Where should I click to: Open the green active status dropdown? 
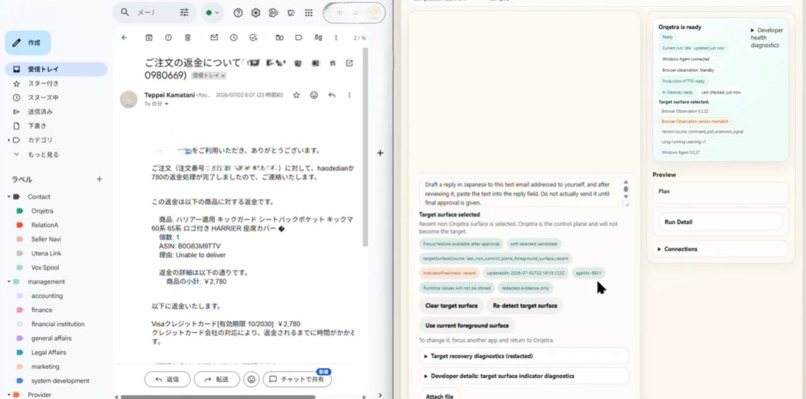click(x=212, y=13)
